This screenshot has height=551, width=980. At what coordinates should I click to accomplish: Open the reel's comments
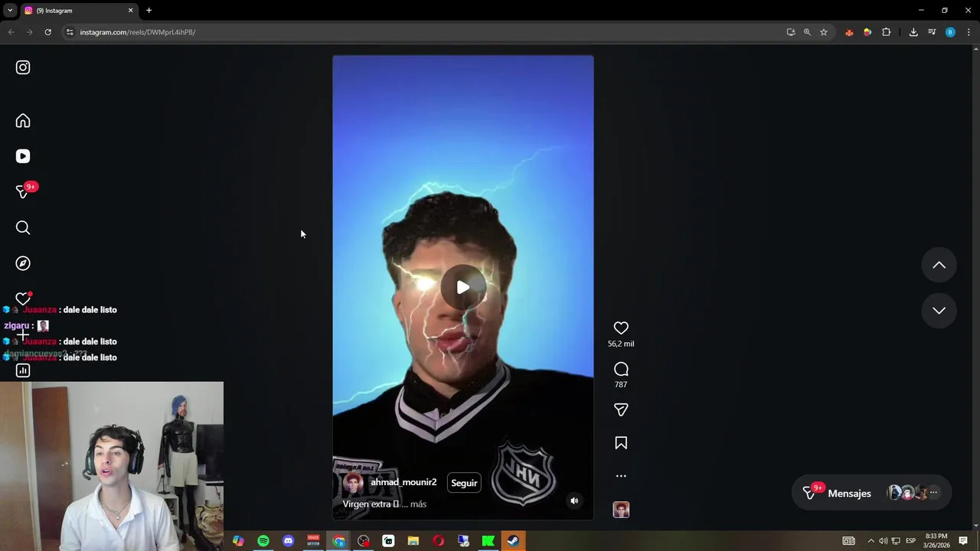point(621,369)
